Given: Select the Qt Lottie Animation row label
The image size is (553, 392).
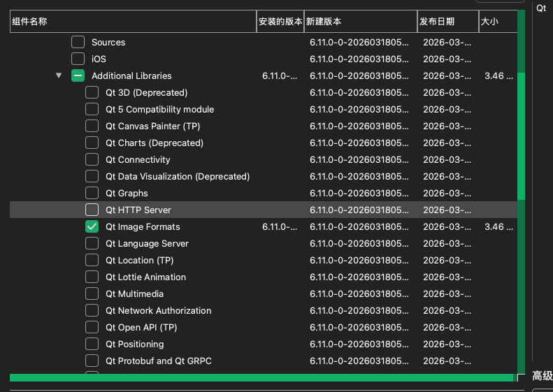Looking at the screenshot, I should click(x=145, y=277).
